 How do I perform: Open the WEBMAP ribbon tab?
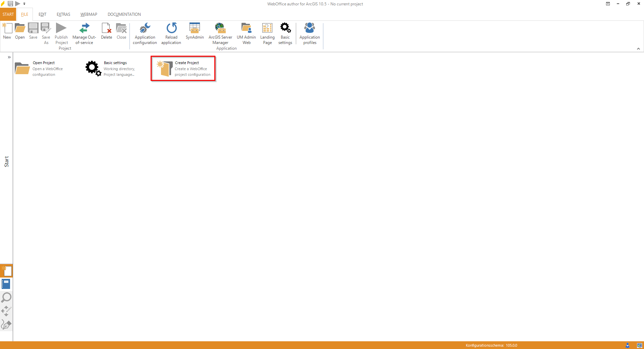click(89, 14)
